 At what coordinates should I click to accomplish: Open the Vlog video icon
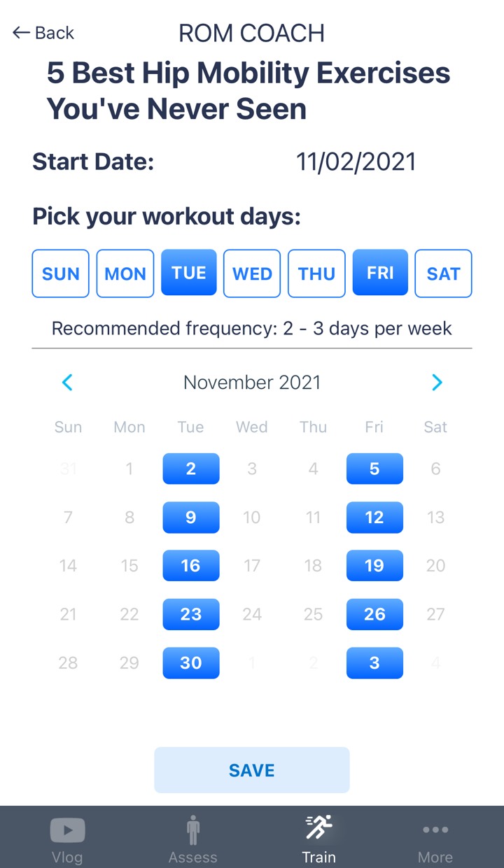point(67,831)
